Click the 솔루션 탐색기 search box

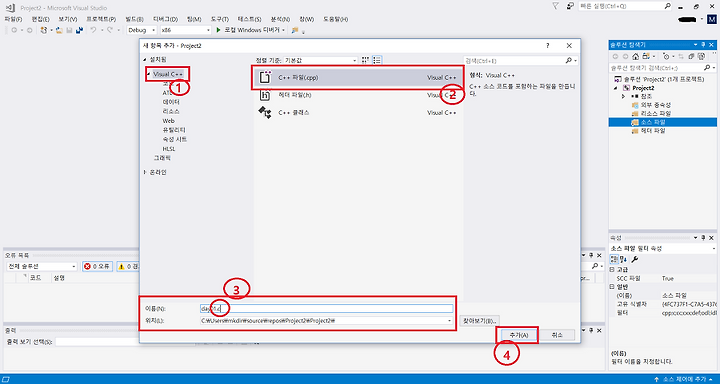(663, 68)
